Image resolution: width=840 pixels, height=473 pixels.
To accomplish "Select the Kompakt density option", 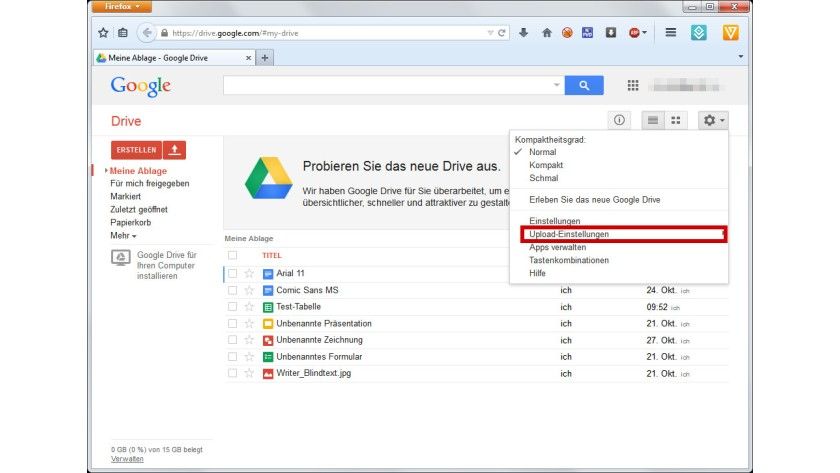I will click(x=546, y=165).
